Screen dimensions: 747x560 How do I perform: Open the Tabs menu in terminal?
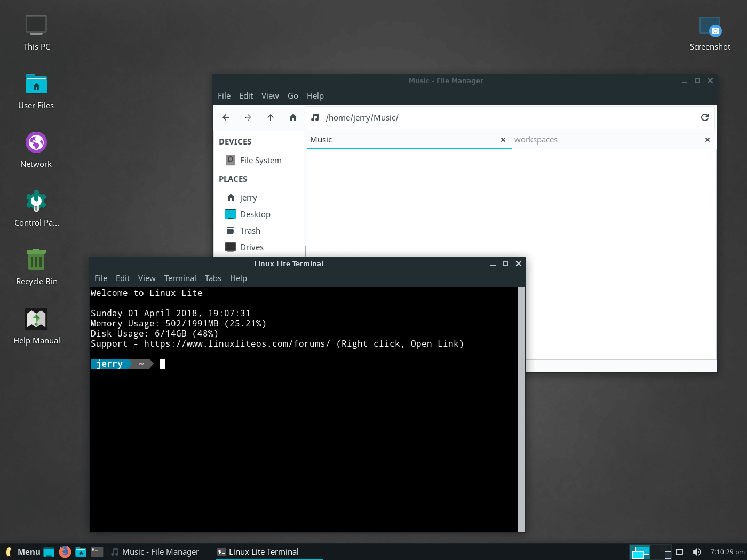(213, 278)
